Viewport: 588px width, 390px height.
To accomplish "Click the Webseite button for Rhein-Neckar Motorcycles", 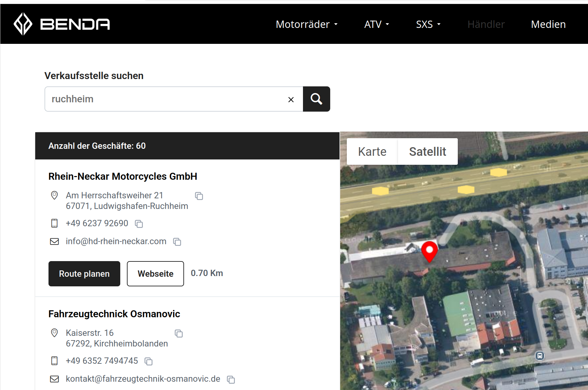I will [155, 274].
